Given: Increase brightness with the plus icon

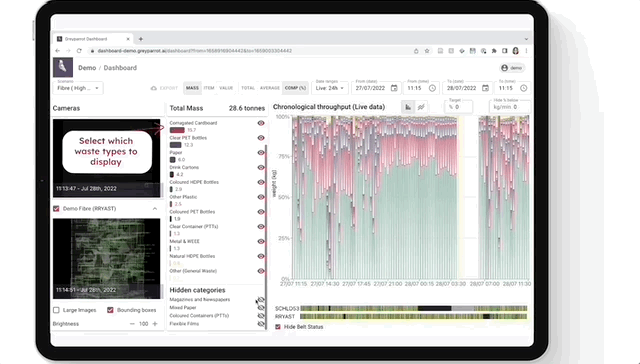Looking at the screenshot, I should [x=155, y=324].
